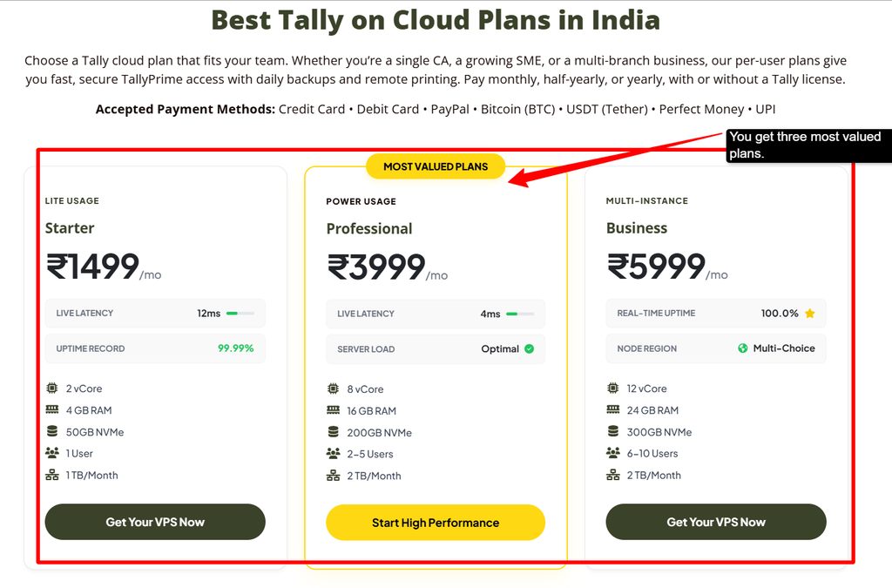Click the CPU icon beside 2 vCore
This screenshot has width=892, height=588.
click(51, 389)
